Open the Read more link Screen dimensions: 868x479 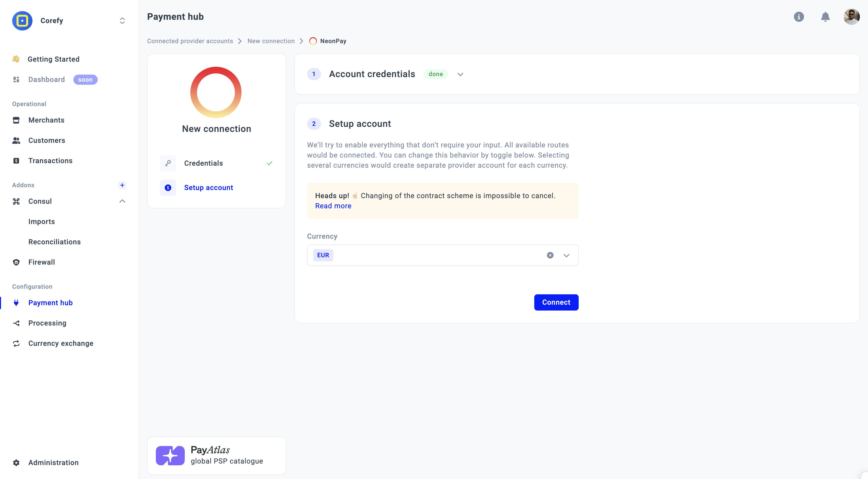pos(333,206)
